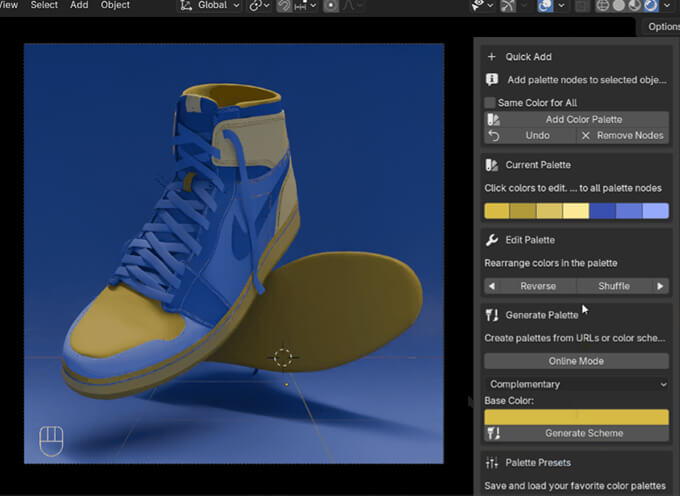This screenshot has height=496, width=680.
Task: Open the Select menu
Action: click(44, 5)
